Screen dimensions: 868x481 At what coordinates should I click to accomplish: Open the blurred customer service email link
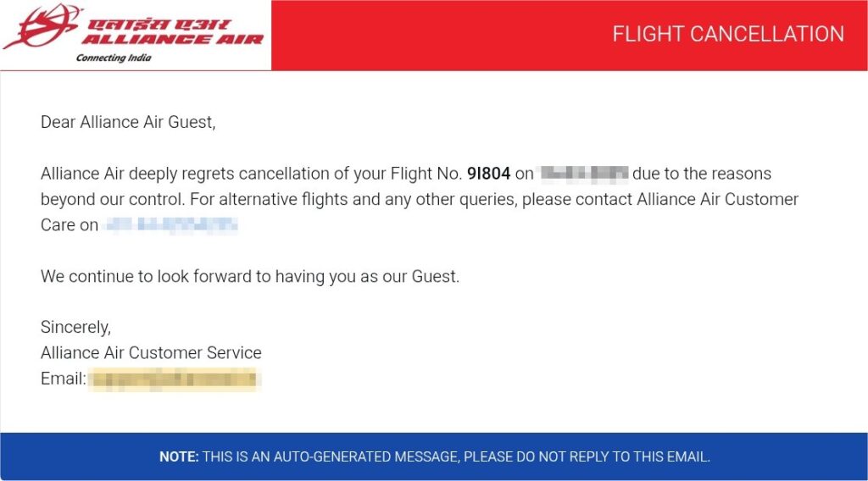[174, 379]
